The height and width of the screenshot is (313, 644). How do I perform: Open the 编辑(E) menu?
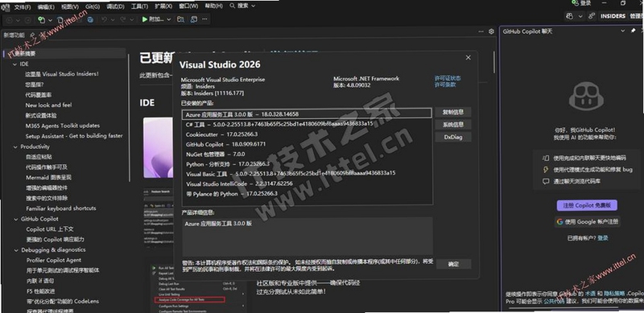[46, 7]
